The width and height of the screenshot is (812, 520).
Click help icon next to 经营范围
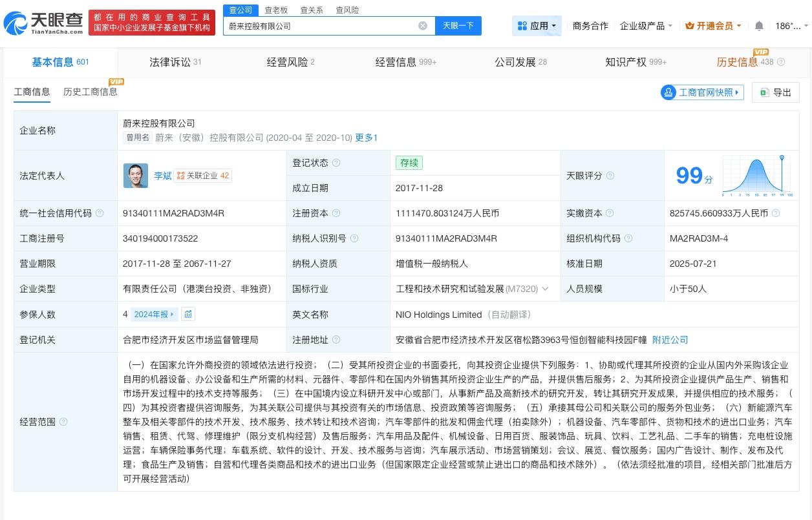point(63,422)
